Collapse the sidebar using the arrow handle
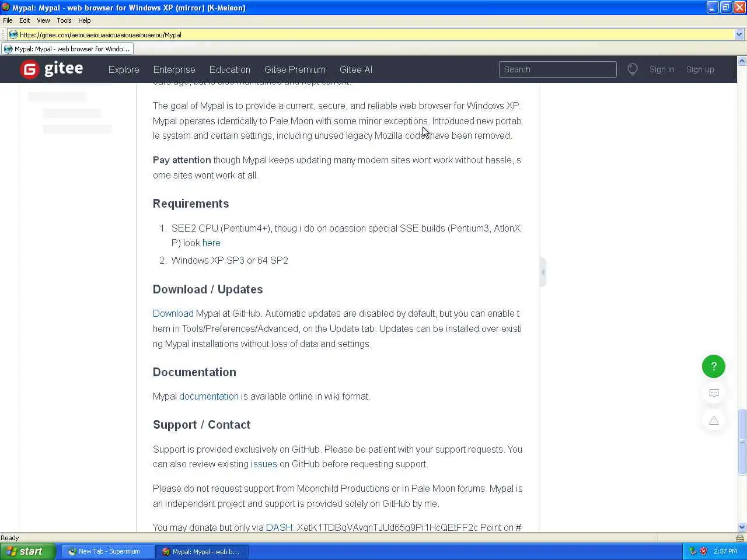The height and width of the screenshot is (560, 747). (543, 272)
